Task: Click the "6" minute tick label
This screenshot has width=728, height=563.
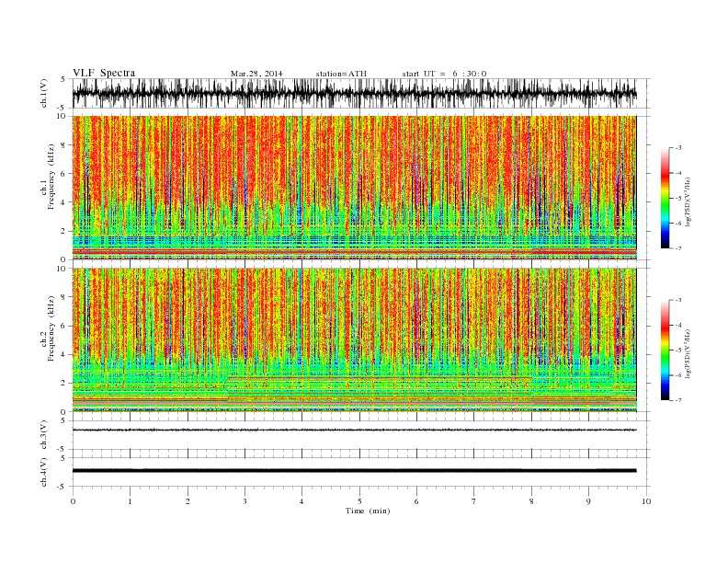Action: pyautogui.click(x=416, y=501)
